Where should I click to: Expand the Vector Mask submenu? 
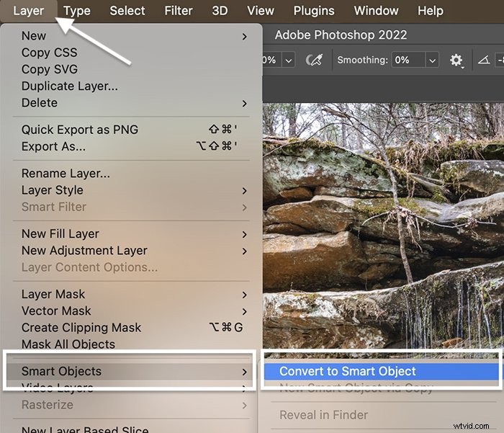[x=132, y=311]
